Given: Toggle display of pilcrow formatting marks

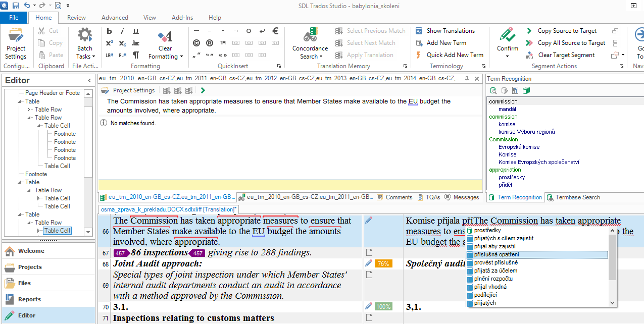Looking at the screenshot, I should coord(135,55).
